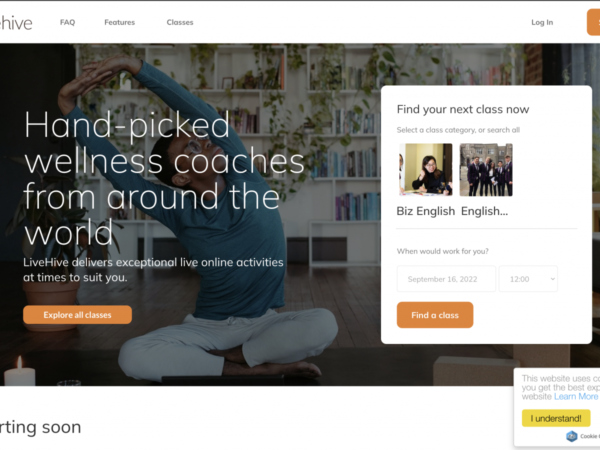Click the Find a class button
This screenshot has height=450, width=600.
coord(435,315)
